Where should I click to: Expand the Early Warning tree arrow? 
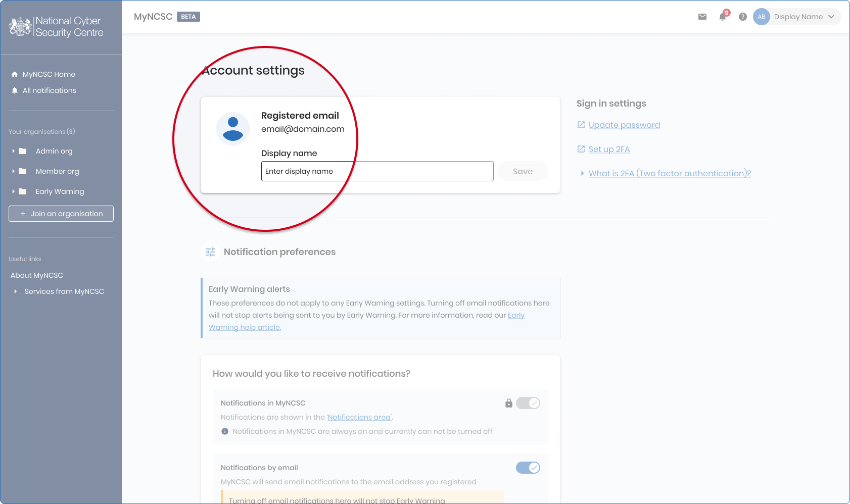tap(13, 191)
